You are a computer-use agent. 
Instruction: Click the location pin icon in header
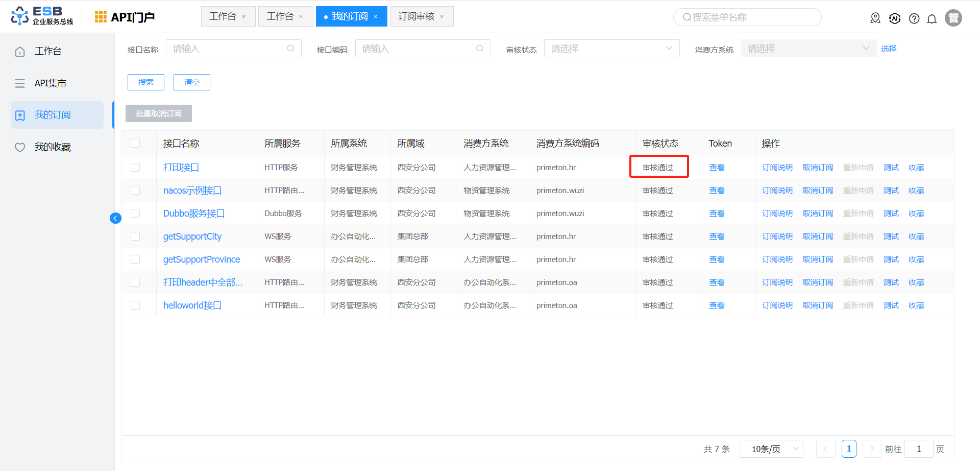875,18
